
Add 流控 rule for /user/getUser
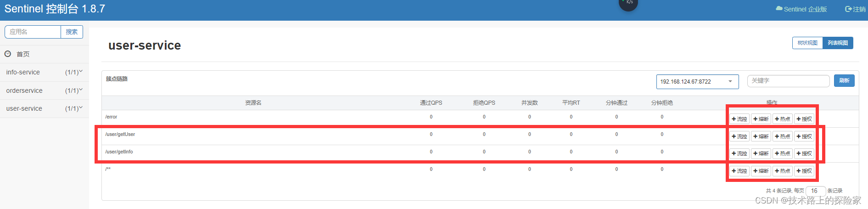pyautogui.click(x=739, y=136)
